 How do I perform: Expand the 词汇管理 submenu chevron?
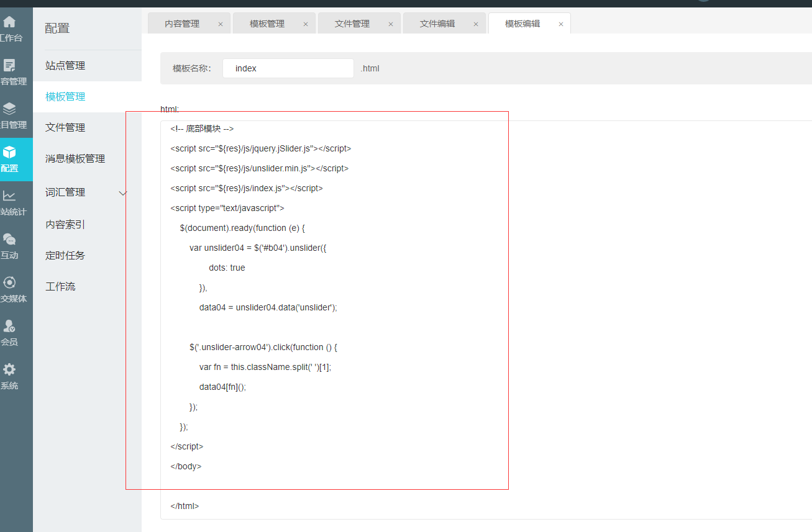pos(122,193)
